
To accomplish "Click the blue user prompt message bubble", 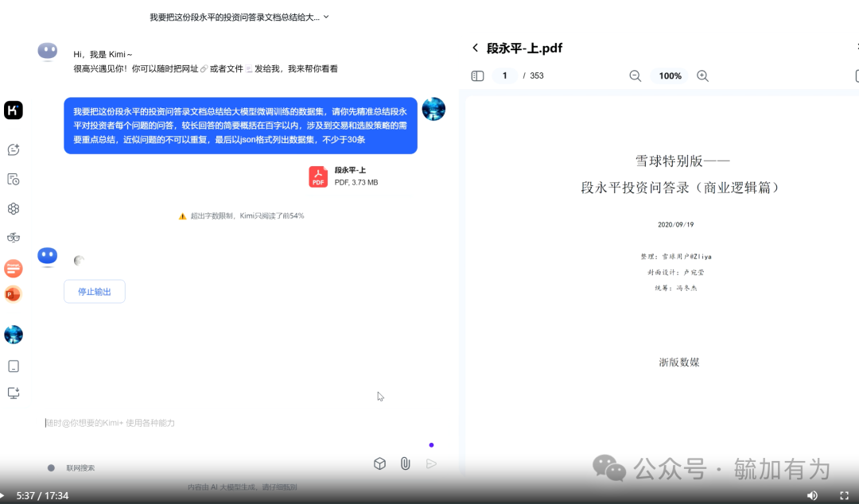I will (x=240, y=126).
